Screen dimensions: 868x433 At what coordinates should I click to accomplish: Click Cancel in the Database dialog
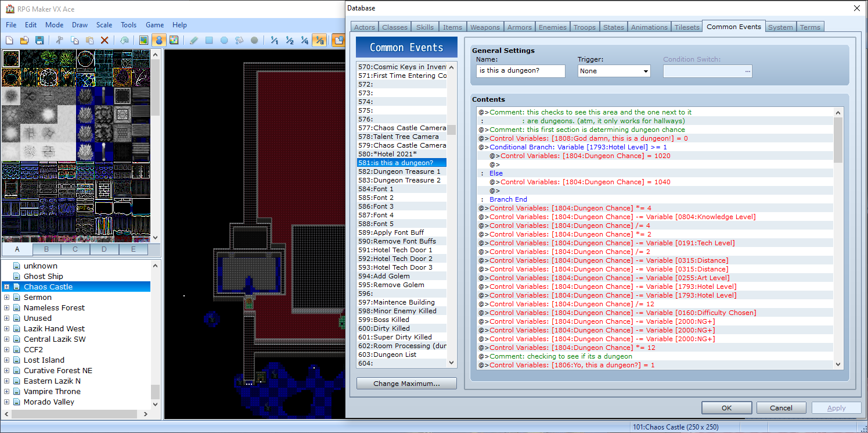pos(781,408)
